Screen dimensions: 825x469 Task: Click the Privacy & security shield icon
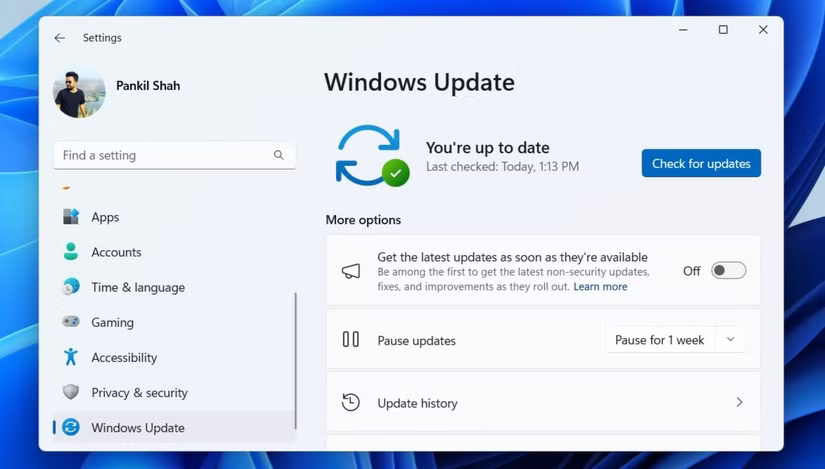click(71, 392)
